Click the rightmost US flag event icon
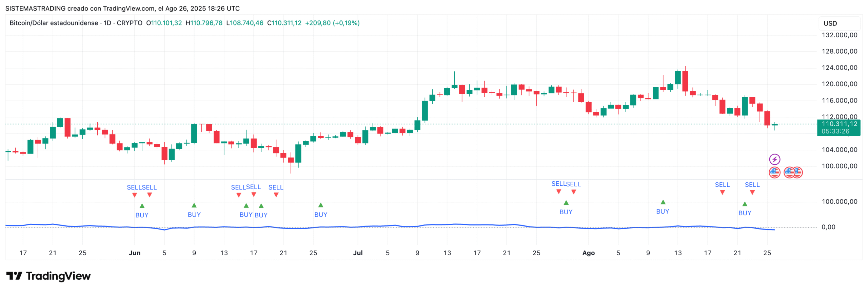868x292 pixels. tap(797, 172)
